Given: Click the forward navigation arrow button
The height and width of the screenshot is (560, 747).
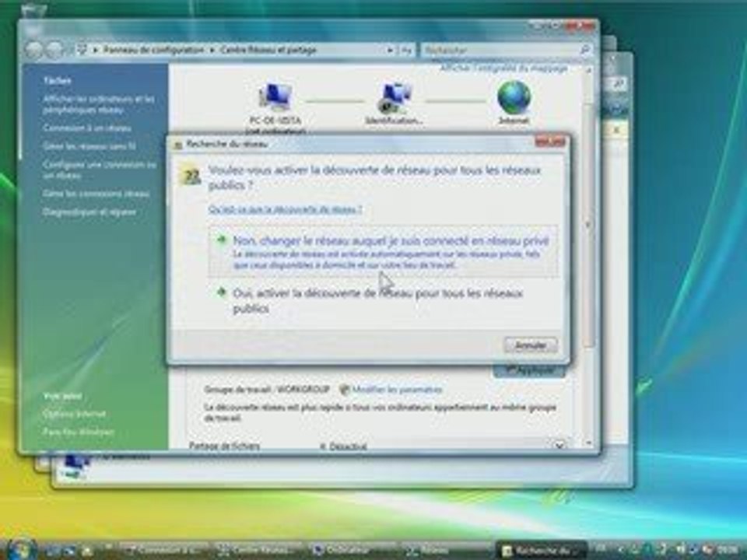Looking at the screenshot, I should 55,50.
